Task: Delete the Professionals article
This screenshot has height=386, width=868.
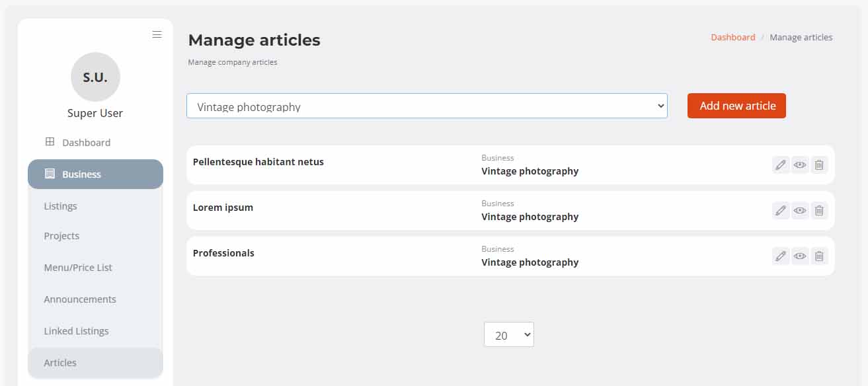Action: 819,256
